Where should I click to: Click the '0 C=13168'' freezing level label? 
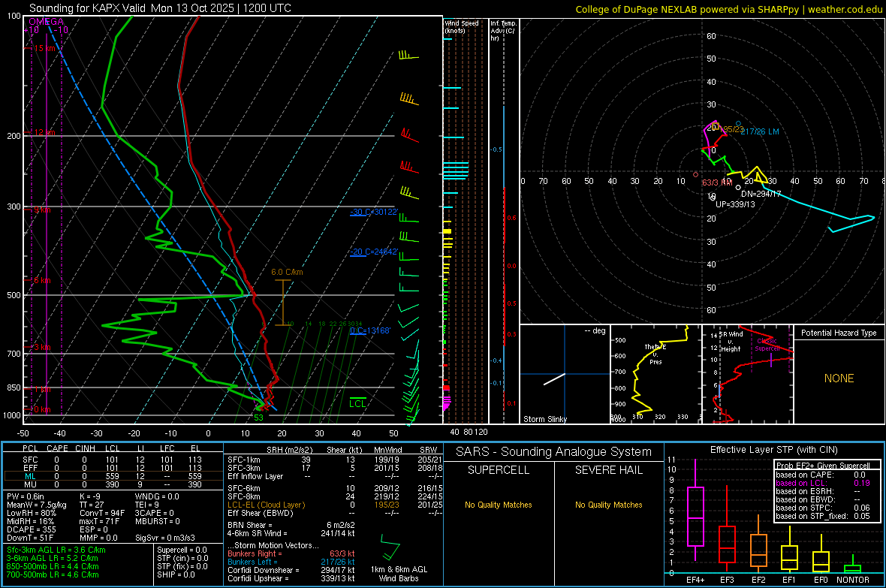click(x=370, y=330)
